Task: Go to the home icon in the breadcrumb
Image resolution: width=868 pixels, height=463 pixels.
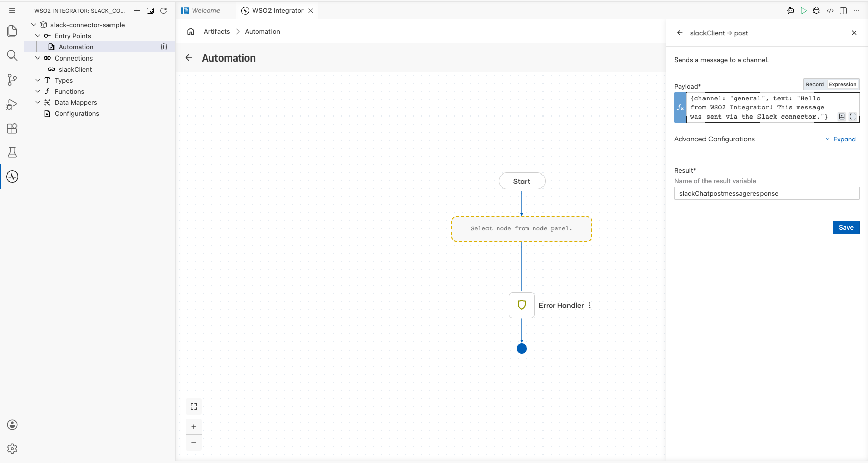Action: coord(191,31)
